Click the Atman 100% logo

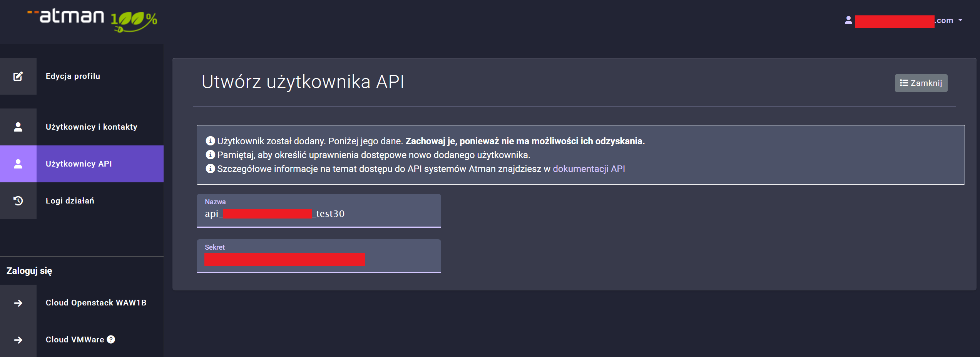click(x=92, y=19)
